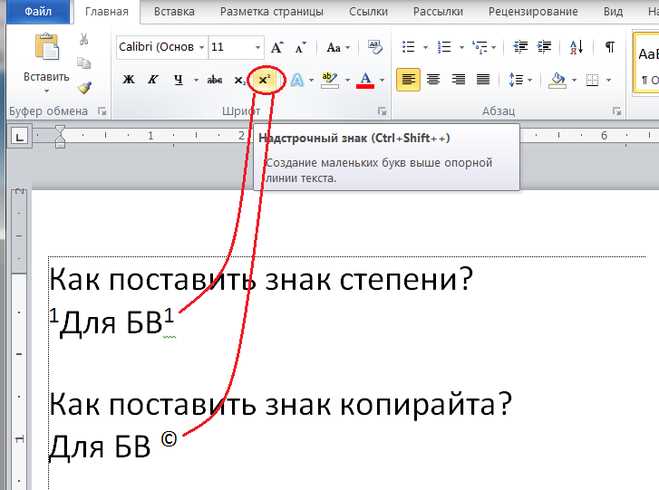Open line spacing menu
The width and height of the screenshot is (659, 490).
coord(519,80)
